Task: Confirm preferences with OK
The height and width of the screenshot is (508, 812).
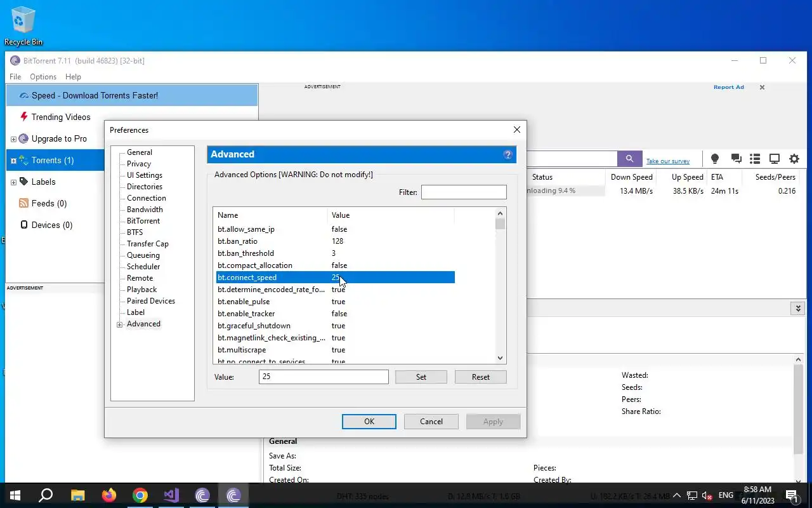Action: coord(369,422)
